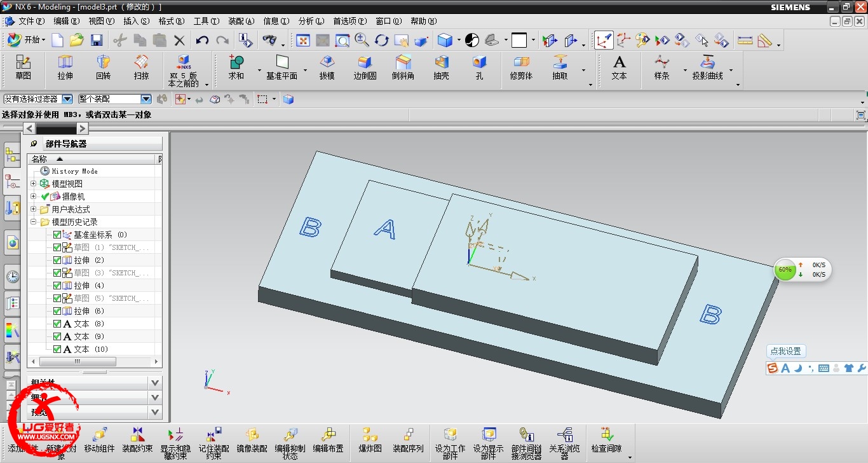868x463 pixels.
Task: Open the 草图 (Sketch) tool
Action: click(24, 68)
